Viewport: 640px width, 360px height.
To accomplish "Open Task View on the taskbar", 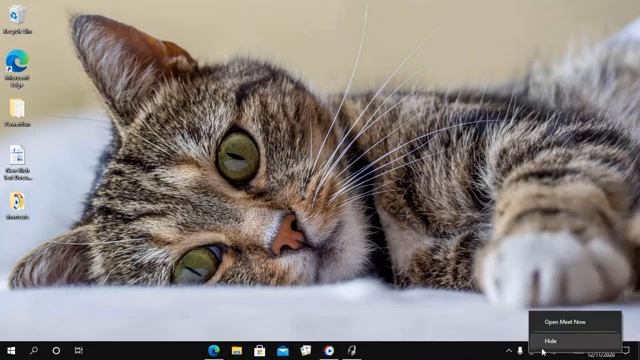I will coord(79,351).
